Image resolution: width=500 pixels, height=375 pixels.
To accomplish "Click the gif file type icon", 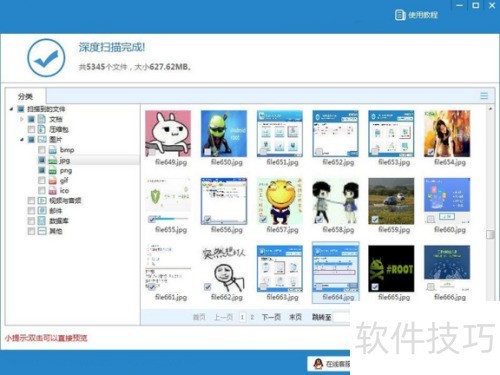I will 53,181.
